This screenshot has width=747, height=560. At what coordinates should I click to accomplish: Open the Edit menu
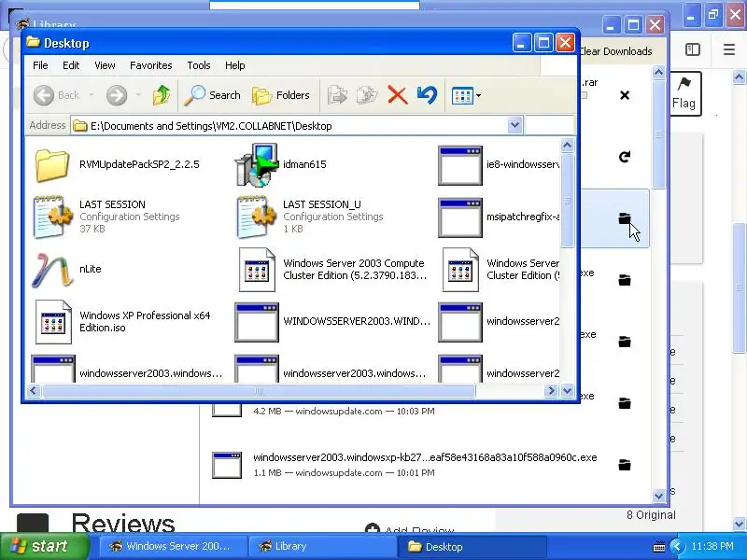pyautogui.click(x=71, y=65)
